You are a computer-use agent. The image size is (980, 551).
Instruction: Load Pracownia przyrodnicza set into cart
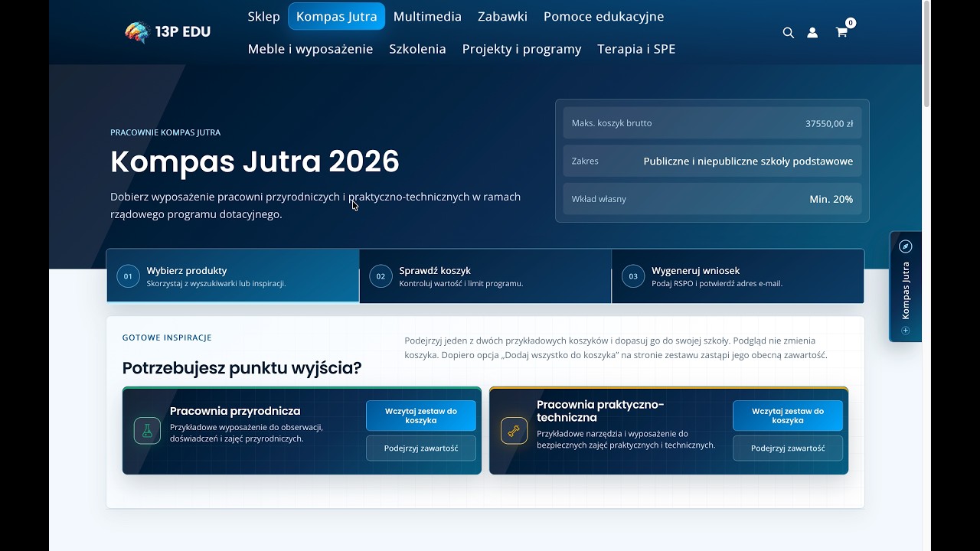pos(421,416)
